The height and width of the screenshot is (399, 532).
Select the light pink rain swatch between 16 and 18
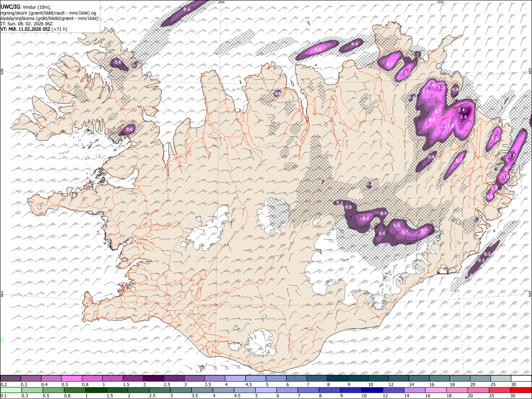tap(436, 390)
